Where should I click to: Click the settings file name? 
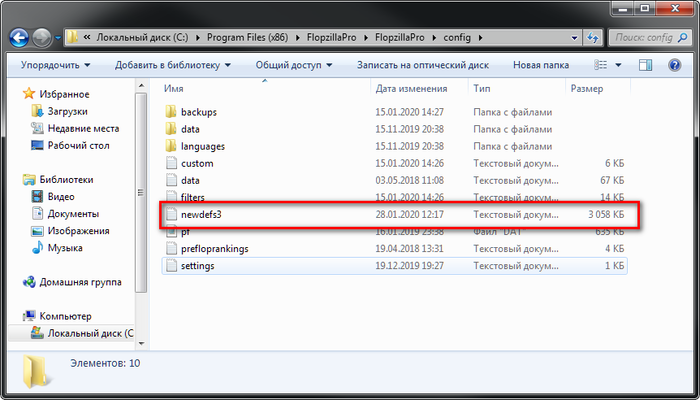pos(198,266)
